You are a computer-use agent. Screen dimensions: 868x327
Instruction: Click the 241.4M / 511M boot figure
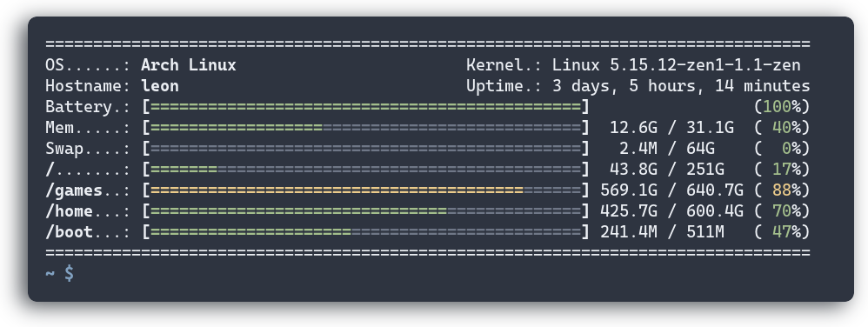tap(662, 232)
